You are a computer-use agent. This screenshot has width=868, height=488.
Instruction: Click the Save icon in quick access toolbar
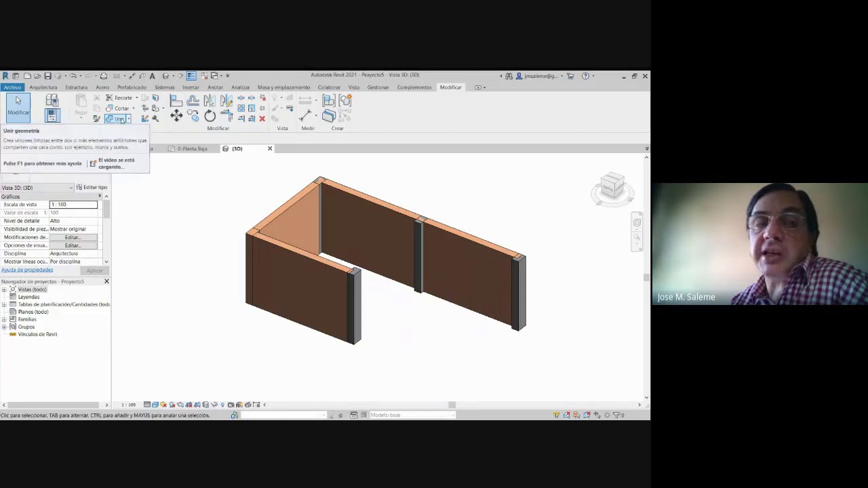pos(47,76)
